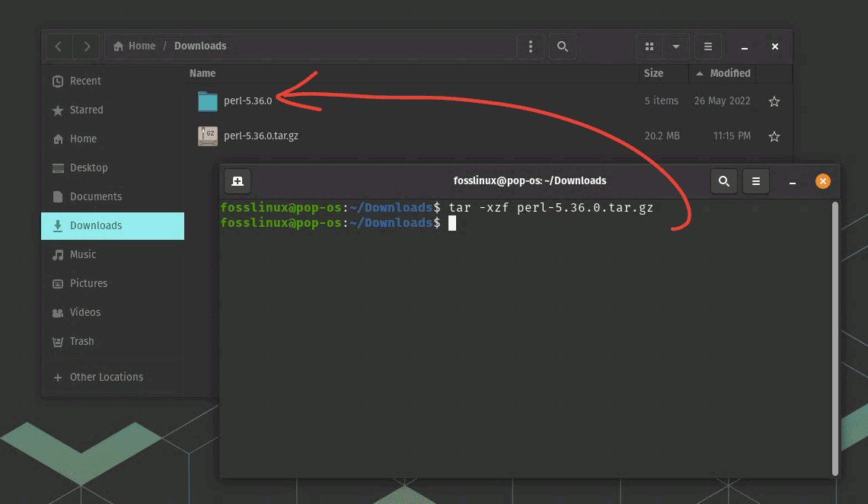
Task: Close the terminal window
Action: click(x=822, y=181)
